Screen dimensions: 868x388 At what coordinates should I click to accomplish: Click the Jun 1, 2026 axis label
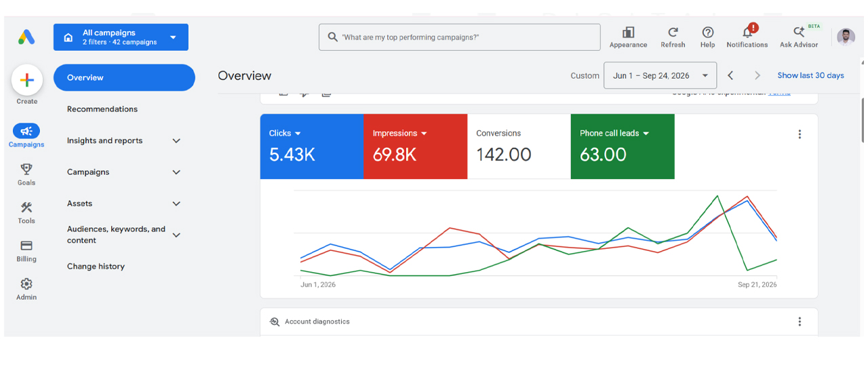(x=318, y=285)
